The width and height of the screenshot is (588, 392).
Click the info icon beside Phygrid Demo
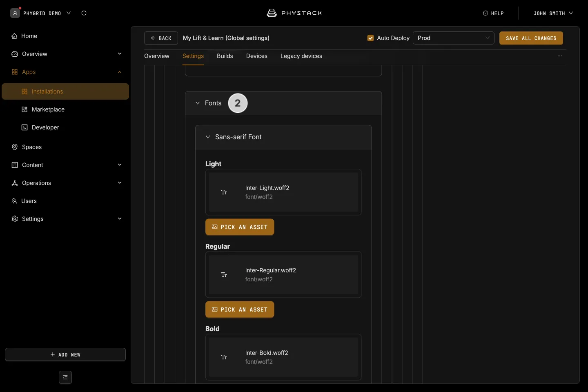pyautogui.click(x=84, y=13)
